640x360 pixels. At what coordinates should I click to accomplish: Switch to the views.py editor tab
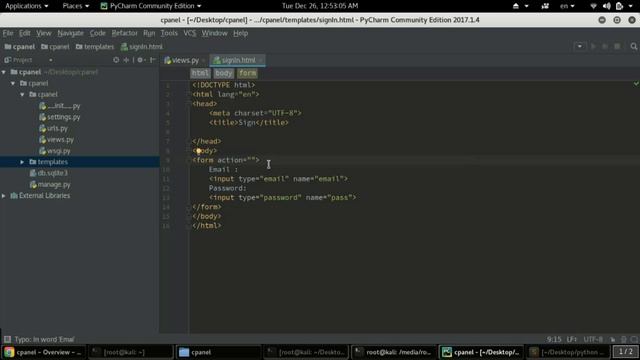pos(182,60)
